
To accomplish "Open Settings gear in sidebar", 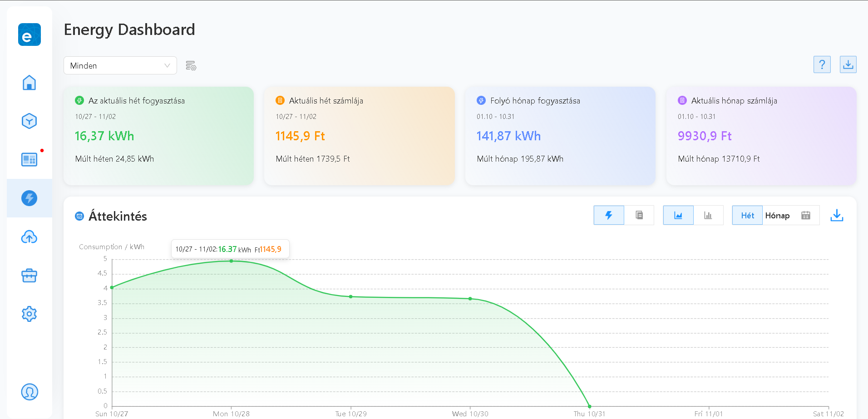I will 30,314.
